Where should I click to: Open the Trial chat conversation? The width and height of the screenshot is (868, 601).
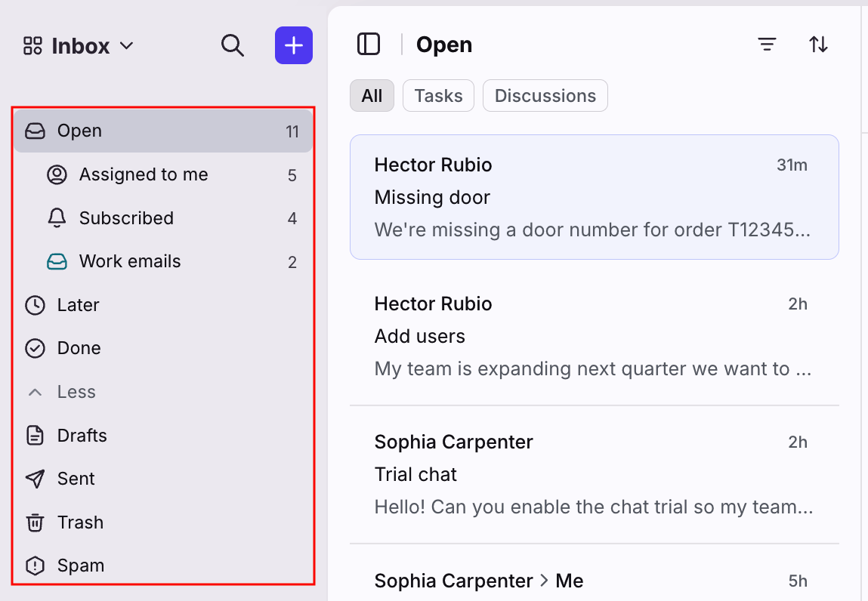(x=595, y=474)
